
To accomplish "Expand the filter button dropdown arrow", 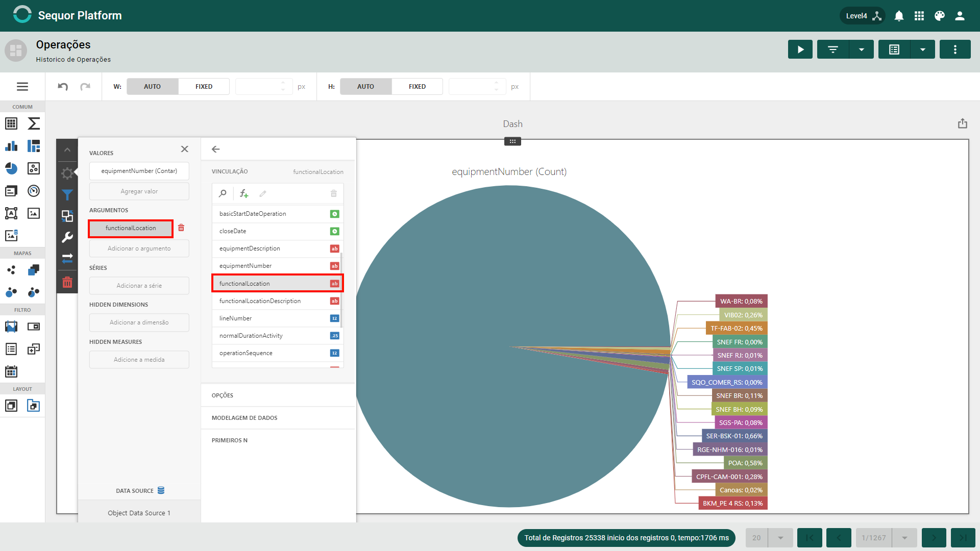I will click(862, 49).
